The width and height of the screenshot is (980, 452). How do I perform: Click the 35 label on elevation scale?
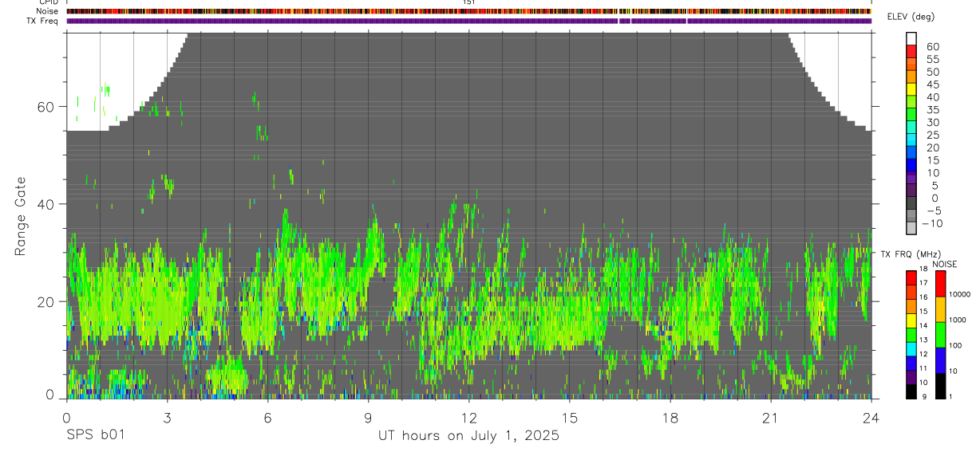932,110
